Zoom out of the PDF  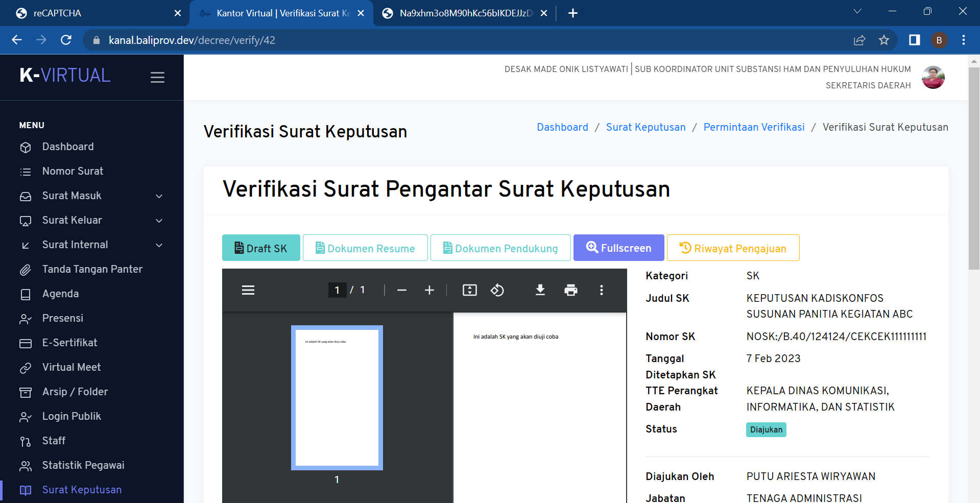[x=402, y=290]
